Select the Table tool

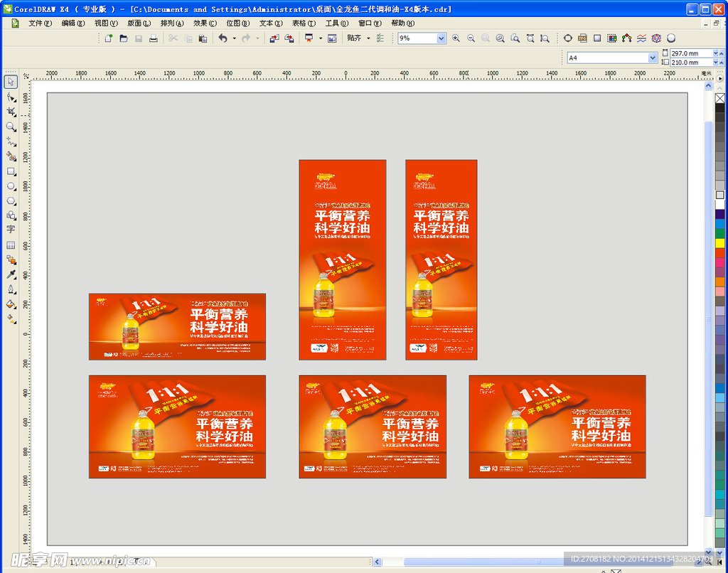[x=11, y=245]
